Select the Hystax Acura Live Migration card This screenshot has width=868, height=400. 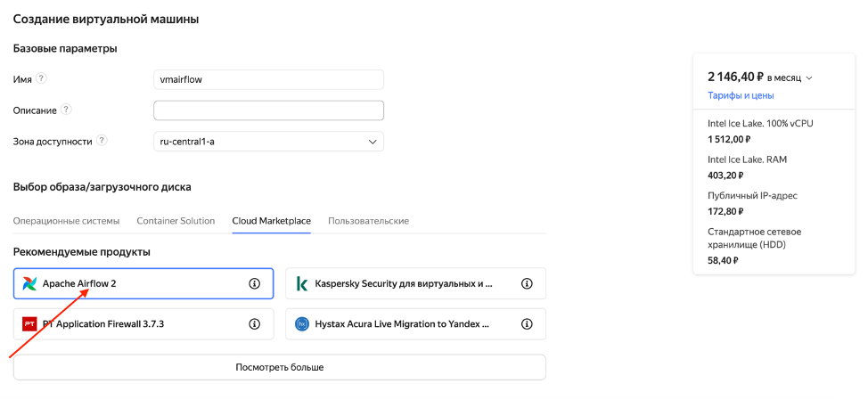[x=416, y=323]
